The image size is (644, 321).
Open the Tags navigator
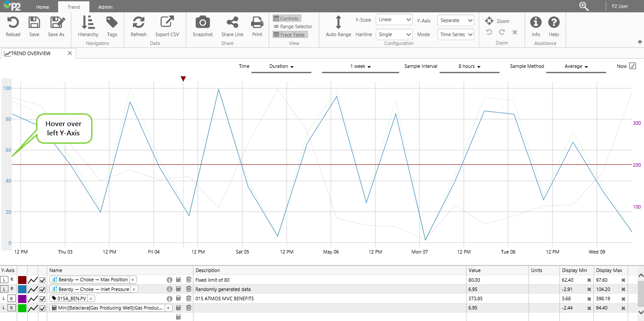coord(112,22)
